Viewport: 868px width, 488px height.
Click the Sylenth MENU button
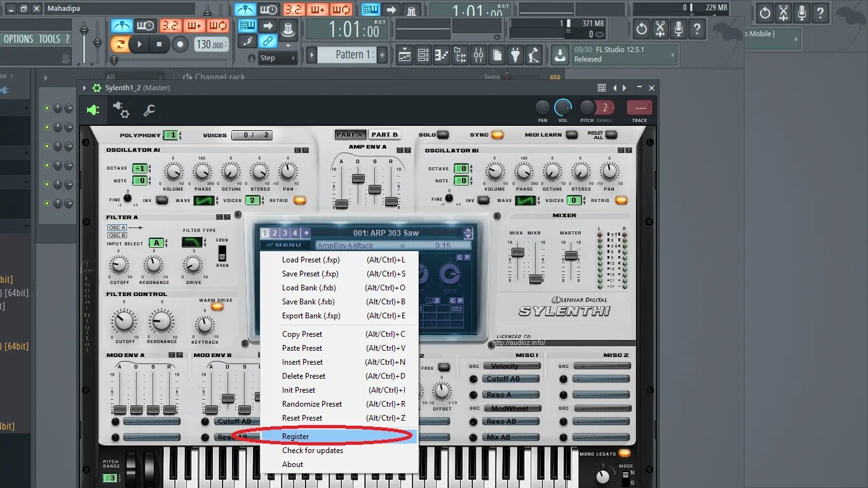pyautogui.click(x=286, y=245)
